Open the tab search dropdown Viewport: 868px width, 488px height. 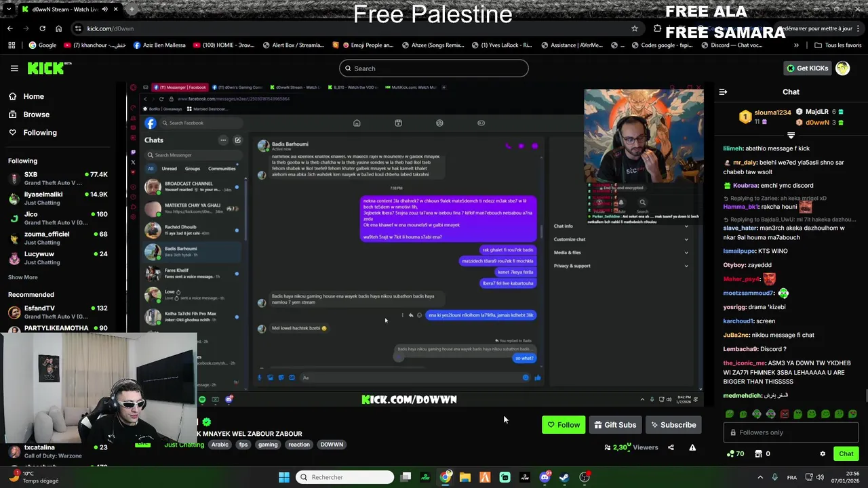(x=9, y=9)
